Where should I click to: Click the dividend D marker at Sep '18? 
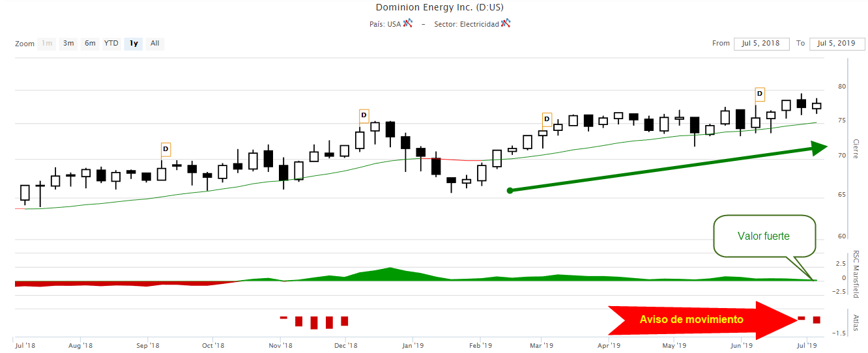click(x=166, y=150)
